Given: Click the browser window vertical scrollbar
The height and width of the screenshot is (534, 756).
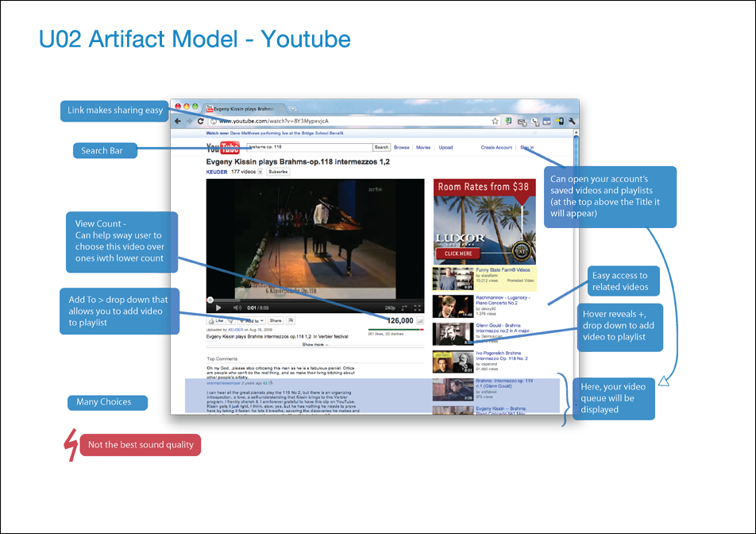Looking at the screenshot, I should click(x=577, y=270).
